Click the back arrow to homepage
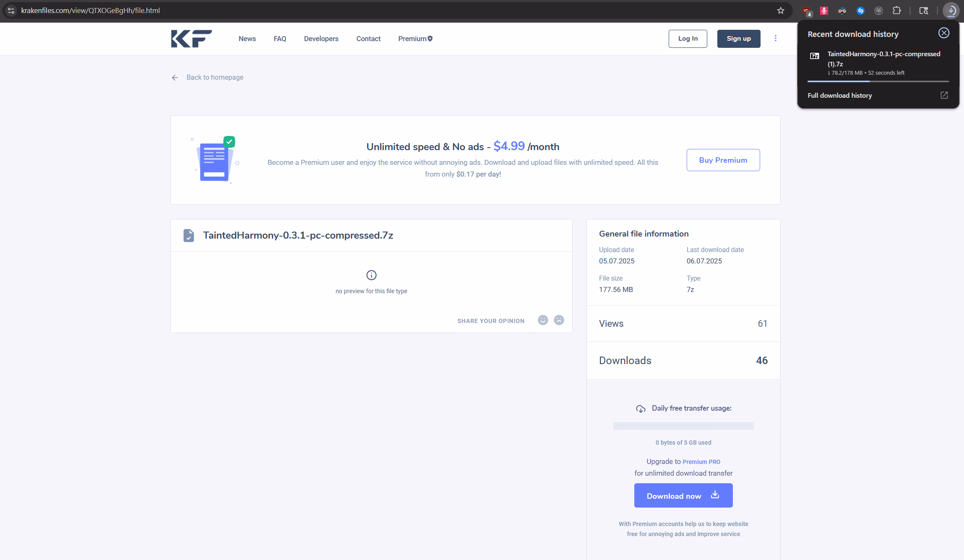This screenshot has width=964, height=560. click(175, 78)
